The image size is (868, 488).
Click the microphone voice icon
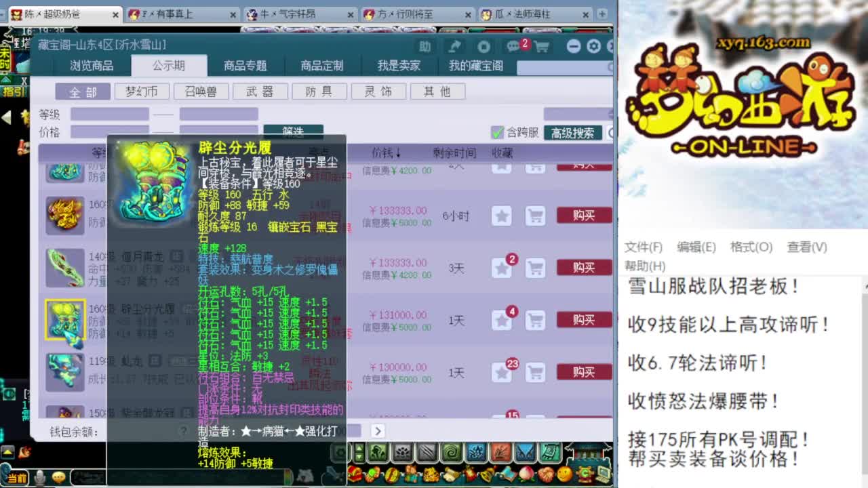coord(40,478)
